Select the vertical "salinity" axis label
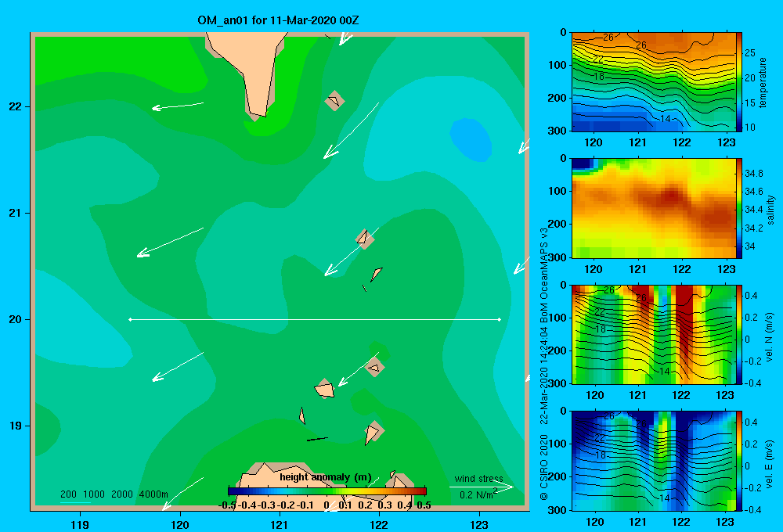This screenshot has height=532, width=783. pos(770,210)
